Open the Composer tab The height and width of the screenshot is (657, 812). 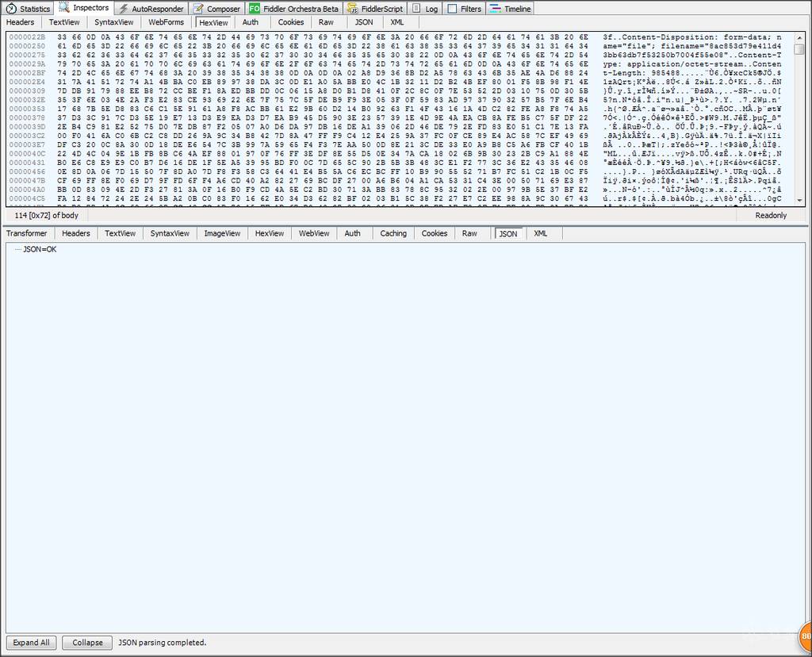pyautogui.click(x=216, y=9)
